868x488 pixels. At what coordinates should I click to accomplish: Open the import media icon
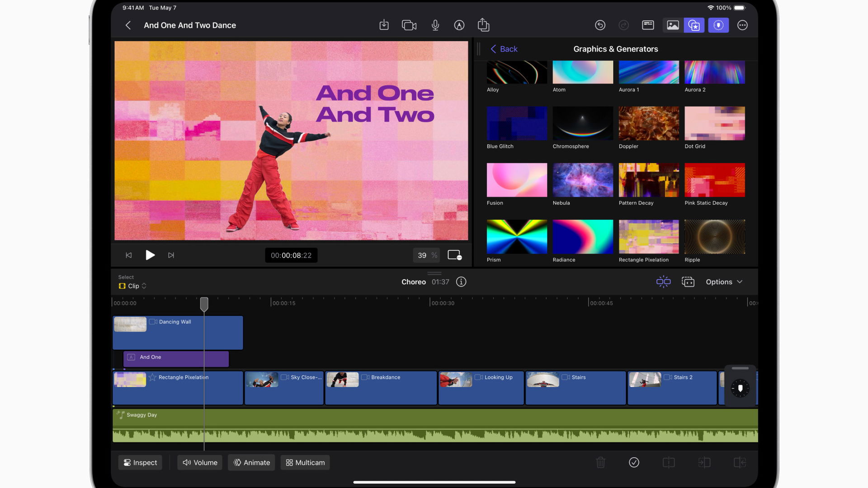[x=384, y=25]
